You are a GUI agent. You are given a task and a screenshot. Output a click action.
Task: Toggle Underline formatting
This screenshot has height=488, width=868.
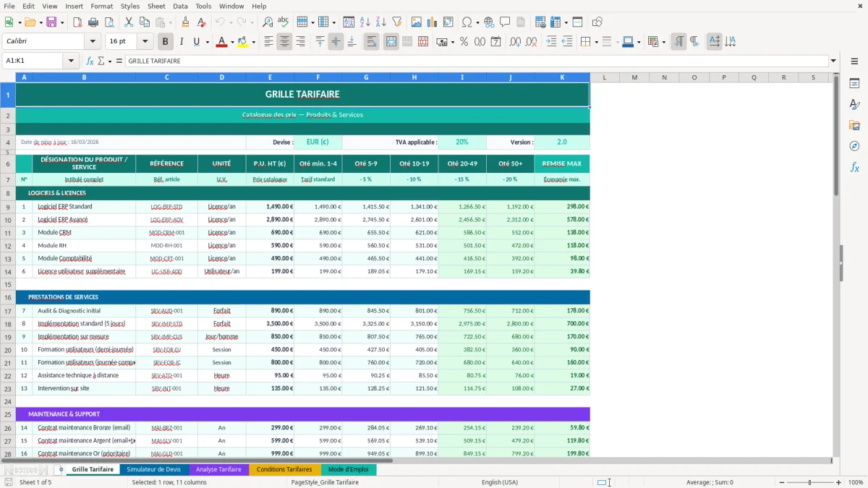197,42
